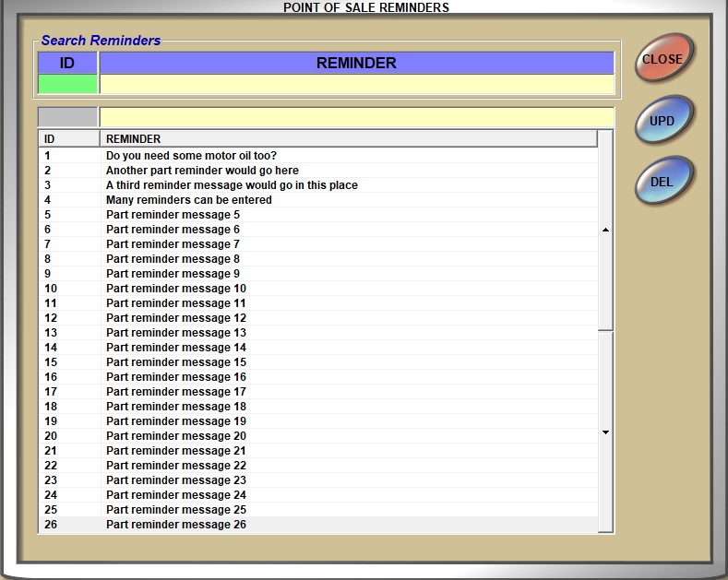Screen dimensions: 728x580
Task: Select "Many reminders can be entered" row
Action: (x=189, y=200)
